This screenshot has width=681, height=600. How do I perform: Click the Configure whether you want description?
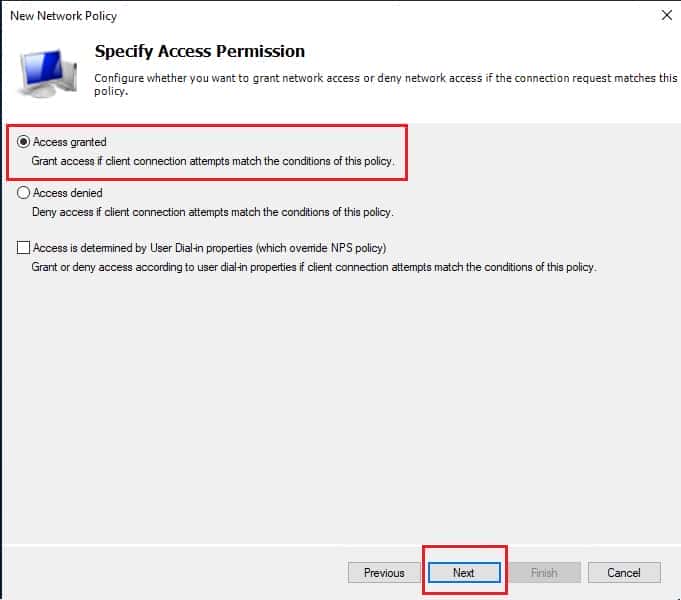point(386,84)
